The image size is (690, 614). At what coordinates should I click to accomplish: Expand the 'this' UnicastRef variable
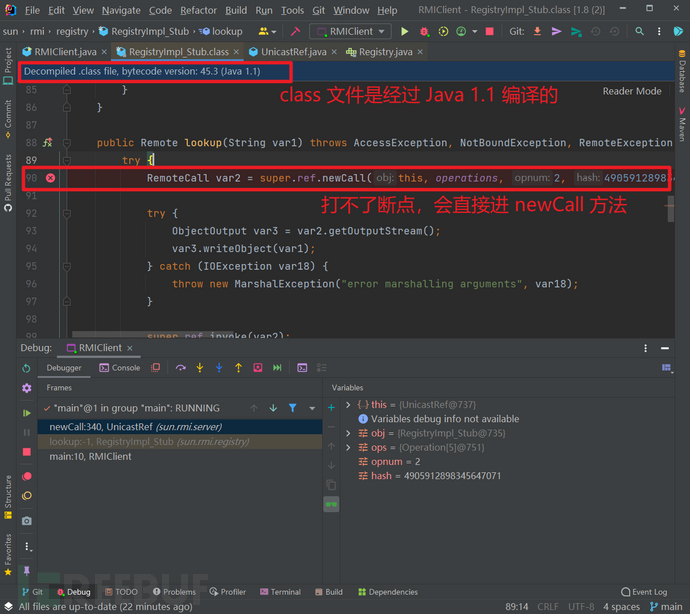tap(348, 404)
